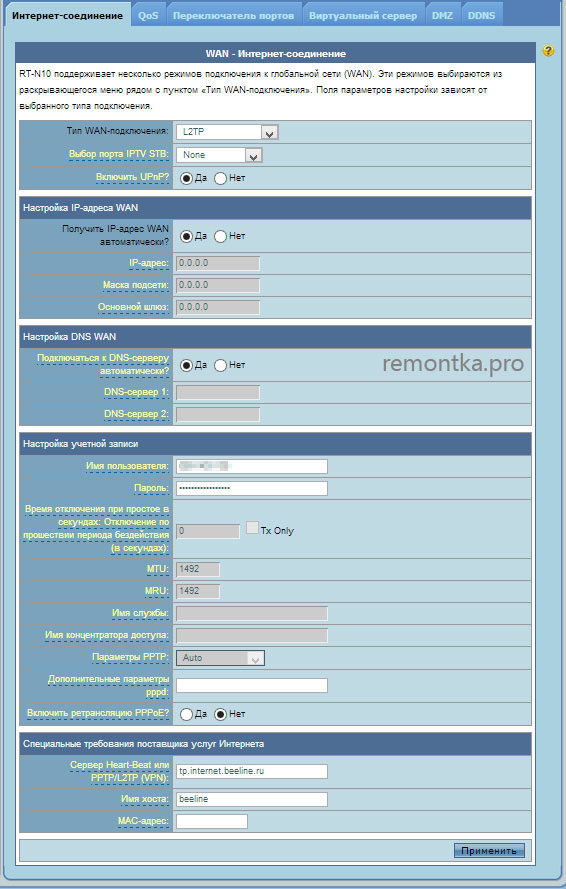Click the Пароль input field
The image size is (566, 889).
click(x=252, y=488)
